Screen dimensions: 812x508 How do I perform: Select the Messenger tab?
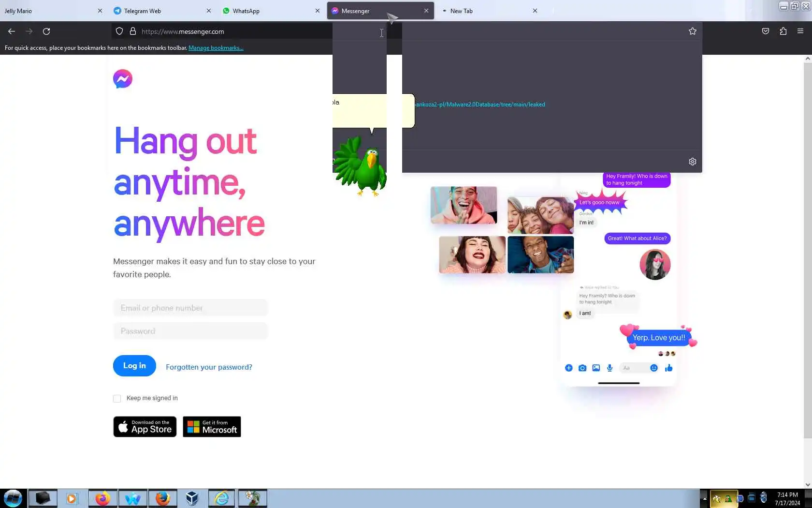[x=380, y=11]
